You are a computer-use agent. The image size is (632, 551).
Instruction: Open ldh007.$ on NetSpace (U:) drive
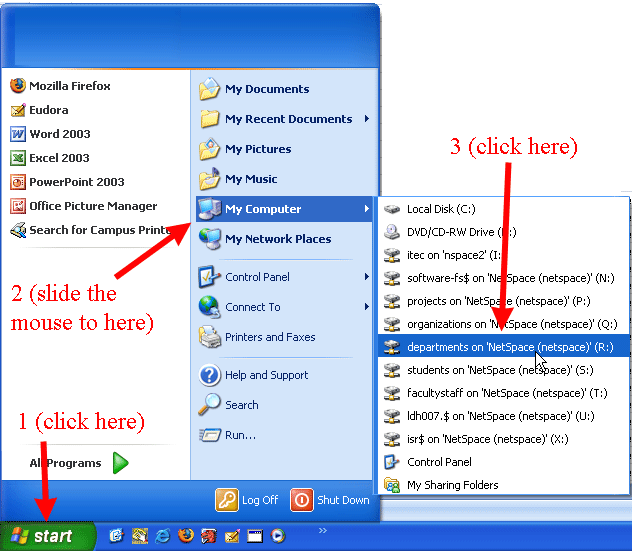coord(504,416)
